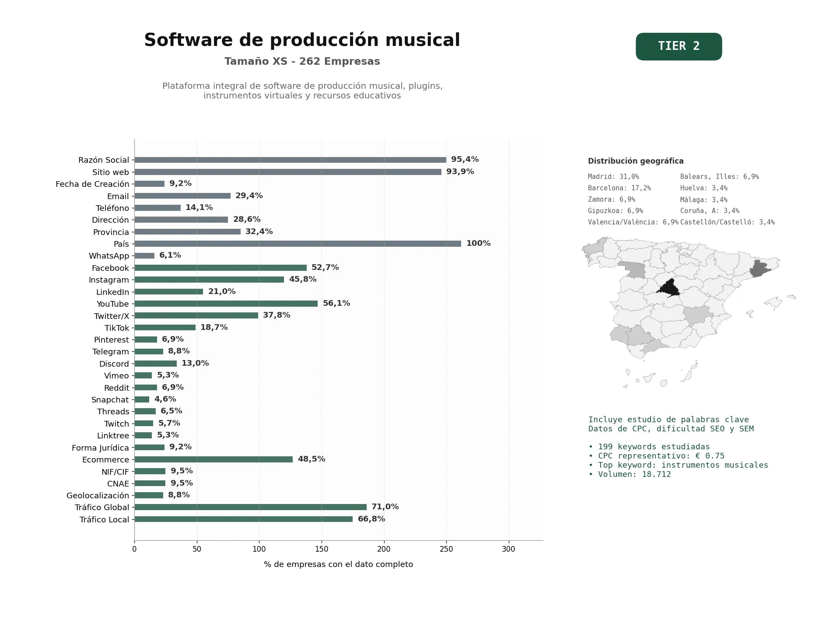Click the YouTube value 56,1%
This screenshot has width=840, height=630.
click(x=336, y=303)
